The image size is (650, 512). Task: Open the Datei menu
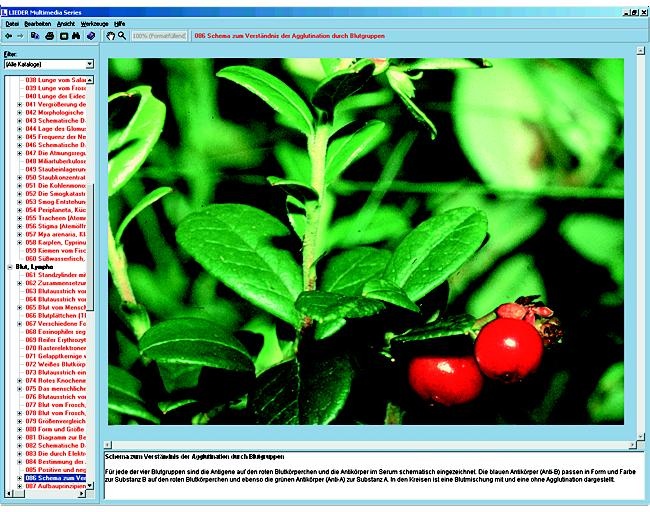coord(12,21)
